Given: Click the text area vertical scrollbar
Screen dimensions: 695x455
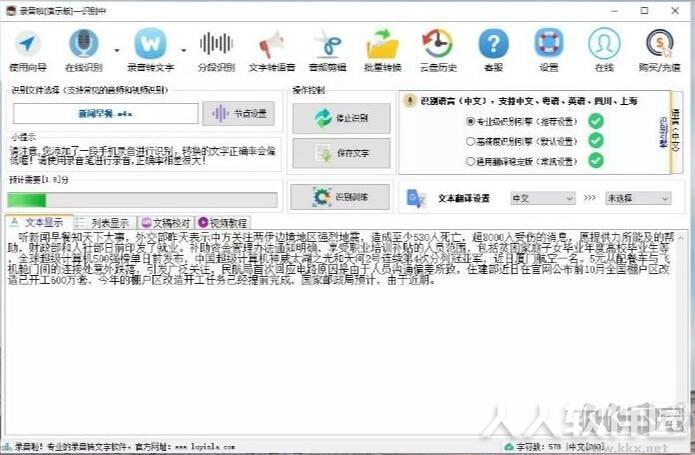Looking at the screenshot, I should 682,332.
